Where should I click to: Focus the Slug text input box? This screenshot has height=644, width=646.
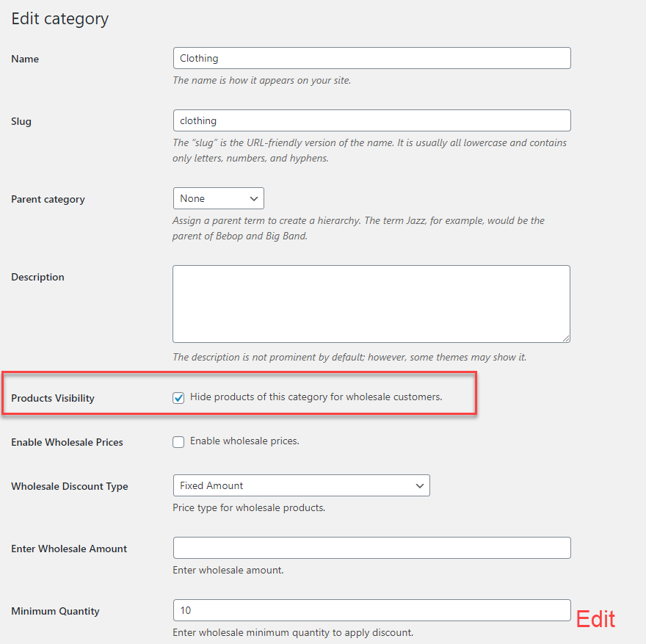point(371,120)
